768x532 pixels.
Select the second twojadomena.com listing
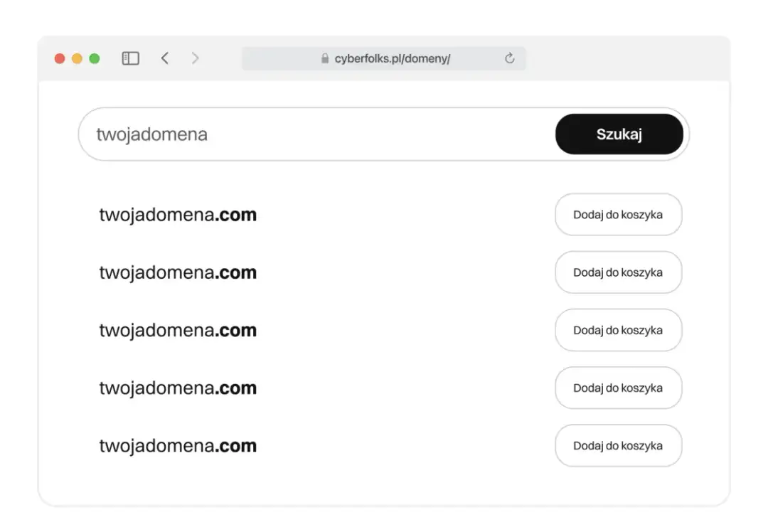[178, 272]
